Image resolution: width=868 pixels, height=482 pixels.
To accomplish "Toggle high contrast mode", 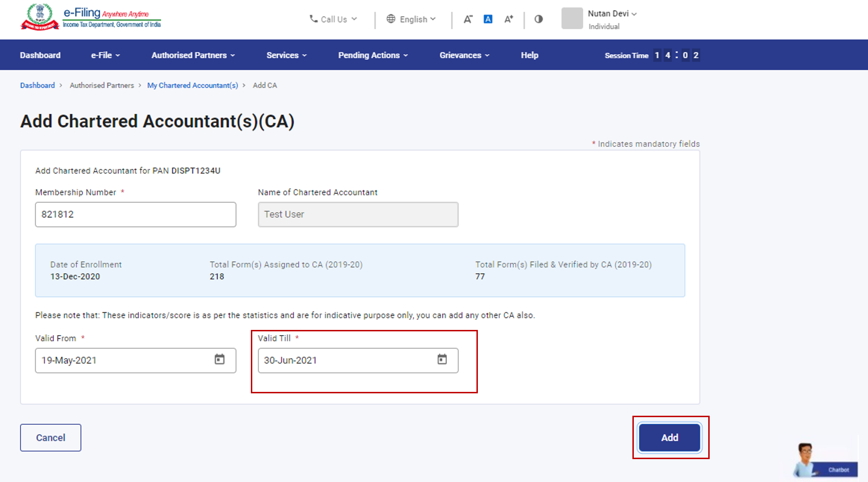I will click(538, 19).
